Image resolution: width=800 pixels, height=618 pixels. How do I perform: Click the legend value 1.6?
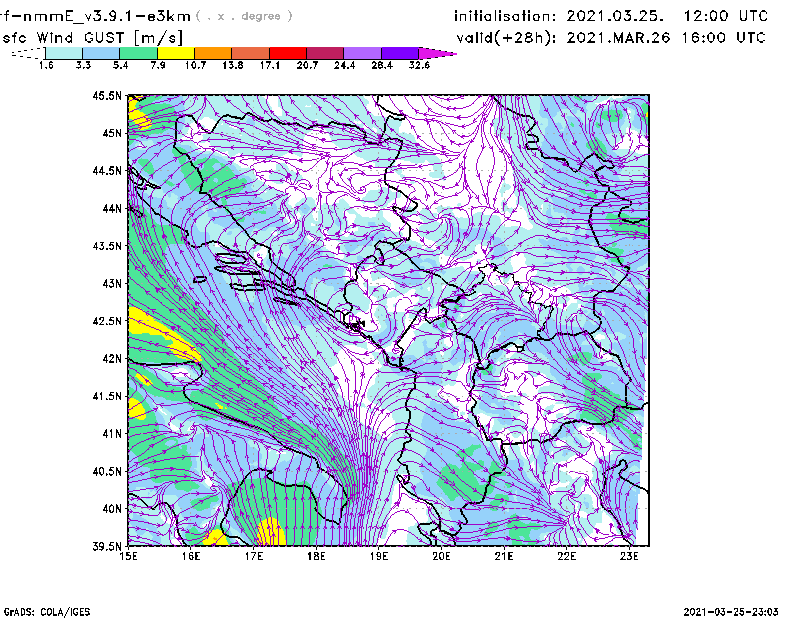(x=46, y=65)
